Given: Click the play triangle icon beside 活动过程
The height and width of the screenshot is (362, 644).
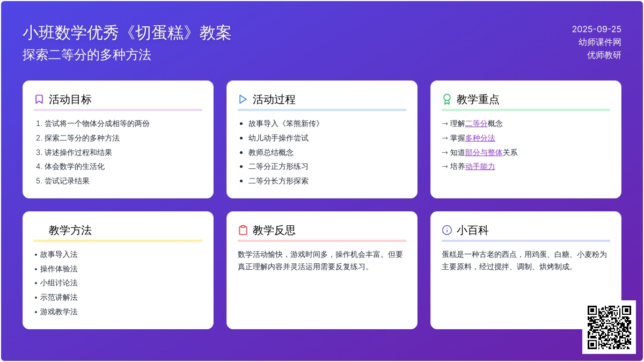Looking at the screenshot, I should [243, 99].
